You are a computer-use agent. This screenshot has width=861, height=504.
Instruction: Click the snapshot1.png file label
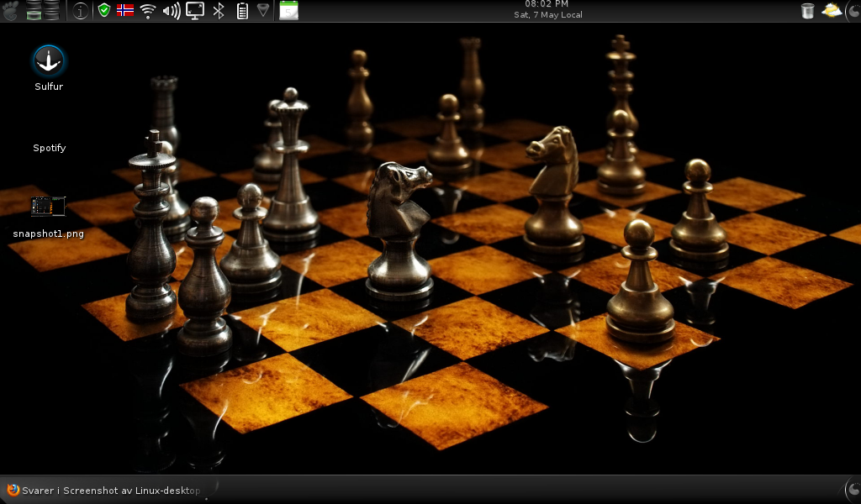pos(48,234)
